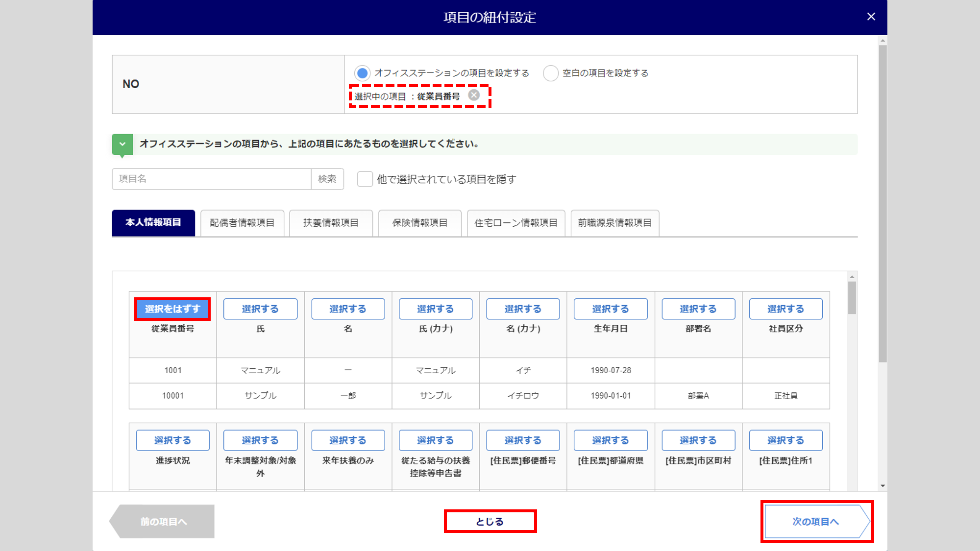Check 他で選択されている項目を隠す checkbox
The height and width of the screenshot is (551, 980).
[365, 179]
